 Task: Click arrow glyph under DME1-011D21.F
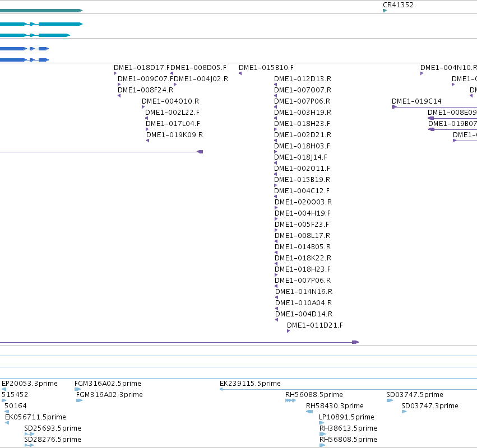point(289,331)
